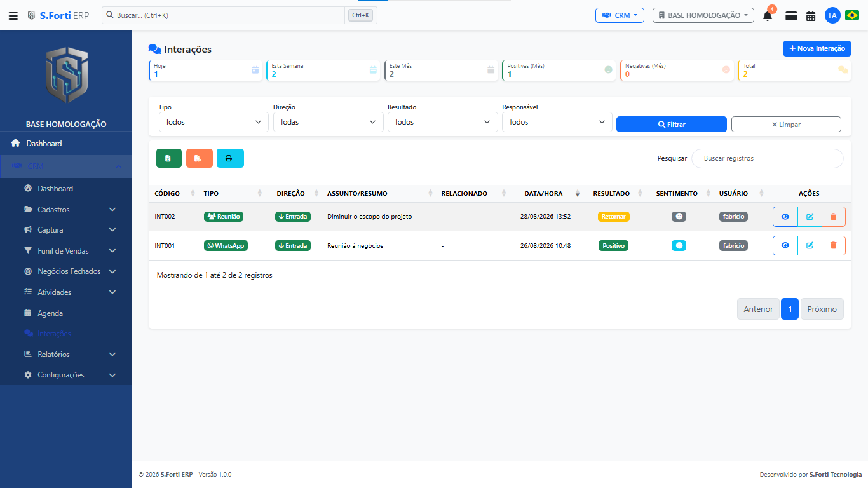Delete interaction INT001 with trash icon

pos(834,245)
